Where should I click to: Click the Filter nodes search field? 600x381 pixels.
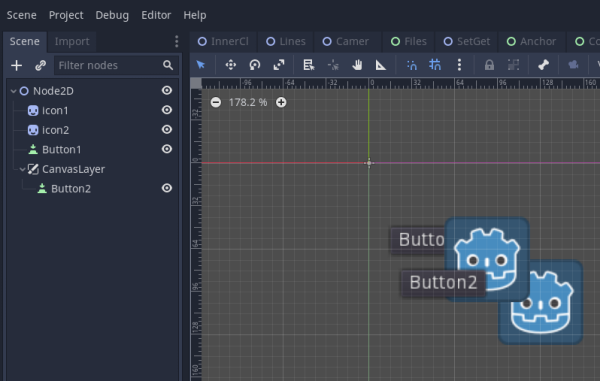pos(116,65)
